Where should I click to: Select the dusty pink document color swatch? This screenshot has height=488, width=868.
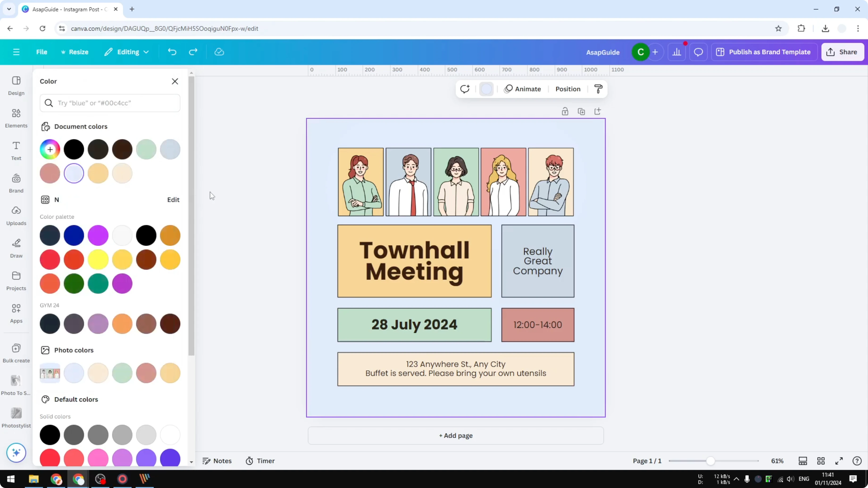(50, 173)
